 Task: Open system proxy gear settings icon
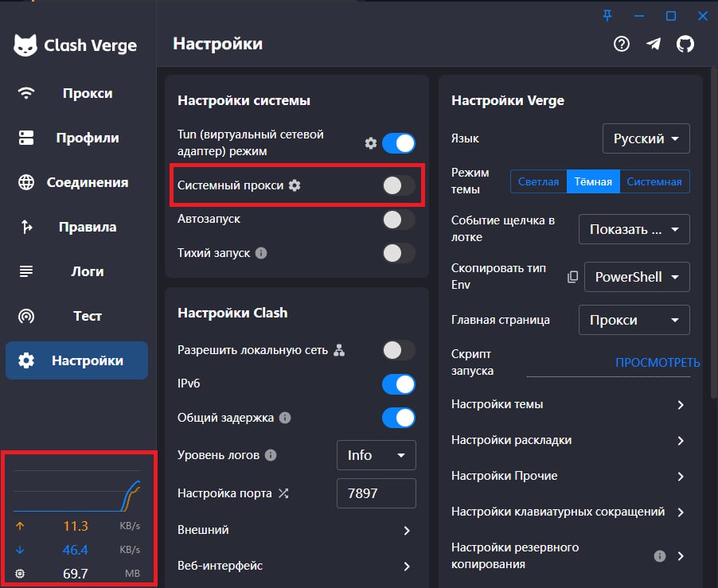click(295, 185)
